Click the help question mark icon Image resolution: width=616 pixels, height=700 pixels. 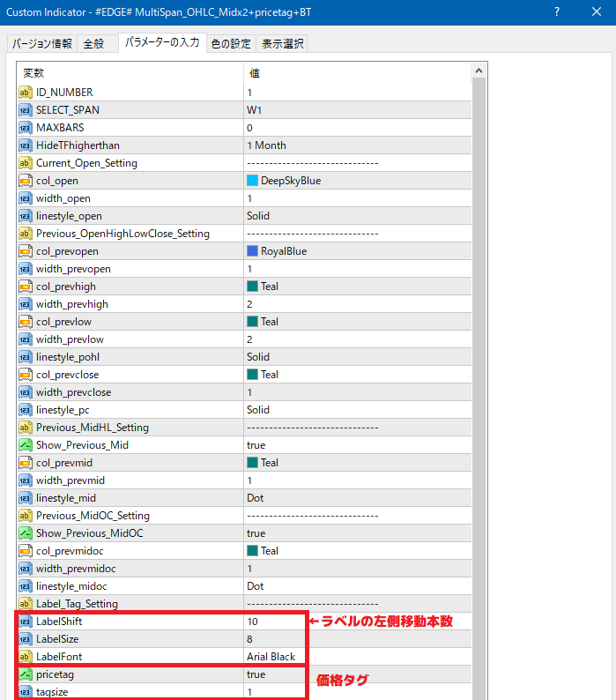[x=557, y=12]
